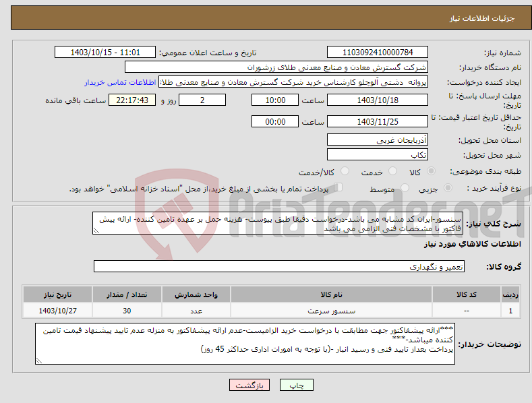This screenshot has width=532, height=403.
Task: Click the کد کالا column header
Action: (x=467, y=294)
